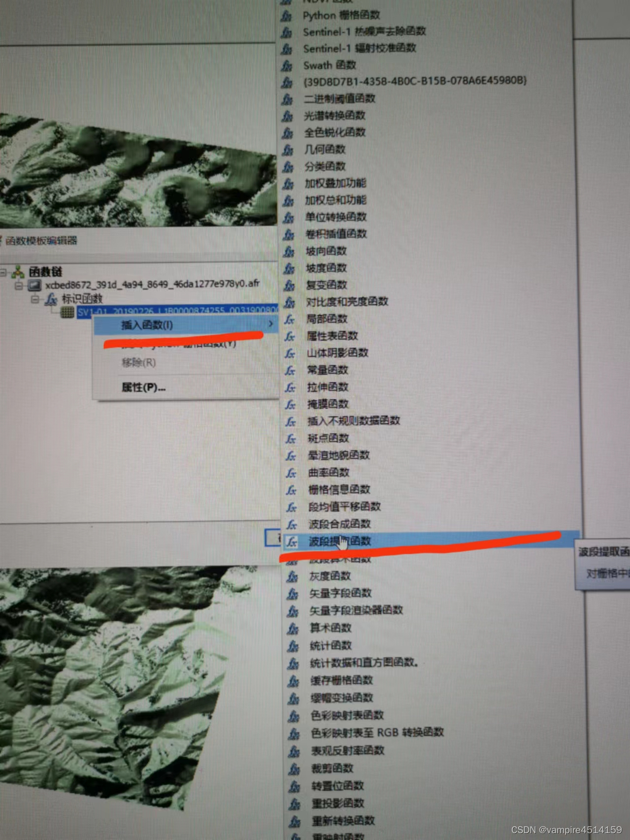
Task: Select 转置位函数 entry
Action: click(x=338, y=786)
